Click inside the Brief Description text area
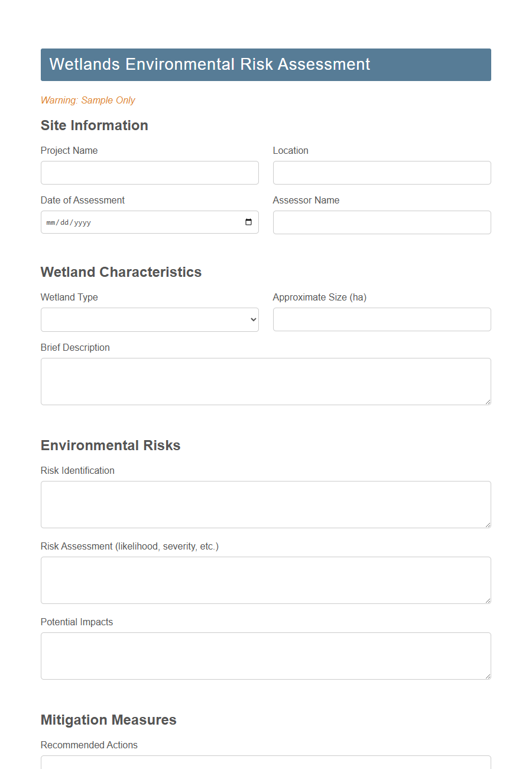532x769 pixels. pyautogui.click(x=265, y=381)
